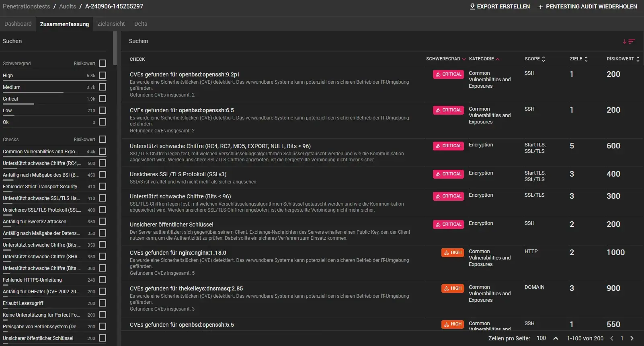This screenshot has width=644, height=346.
Task: Click the EXPORT ERSTELLEN button
Action: point(500,6)
